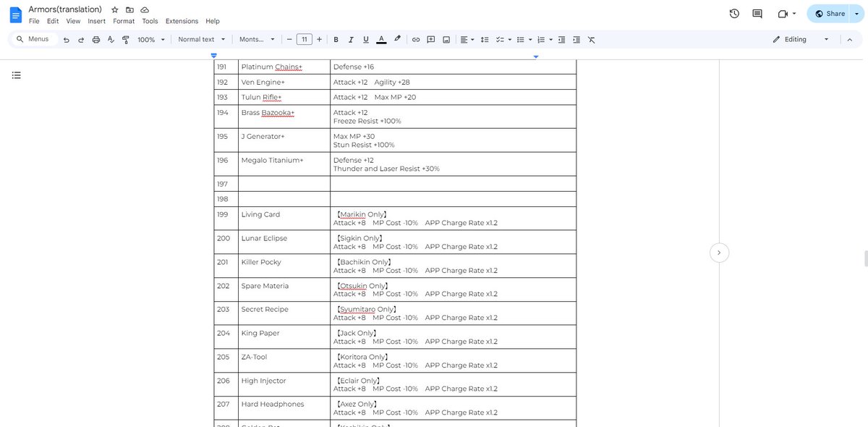Screen dimensions: 868x427
Task: Open line and paragraph spacing
Action: (485, 40)
